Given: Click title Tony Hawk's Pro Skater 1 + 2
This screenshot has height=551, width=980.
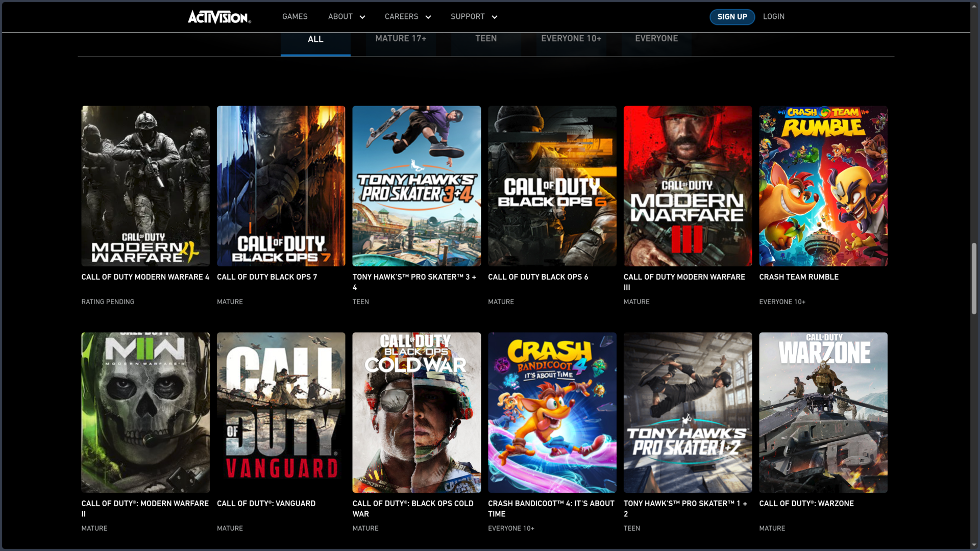Looking at the screenshot, I should point(685,509).
